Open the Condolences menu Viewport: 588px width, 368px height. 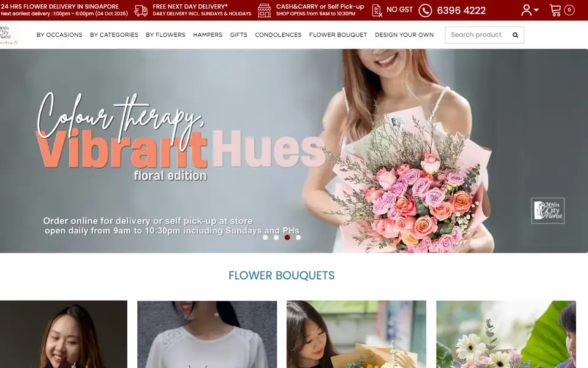278,35
